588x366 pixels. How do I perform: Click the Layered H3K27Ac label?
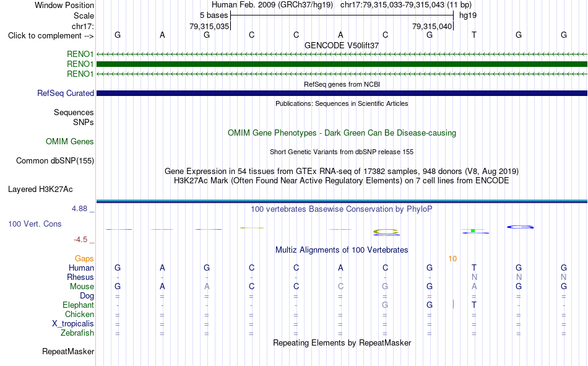click(40, 190)
